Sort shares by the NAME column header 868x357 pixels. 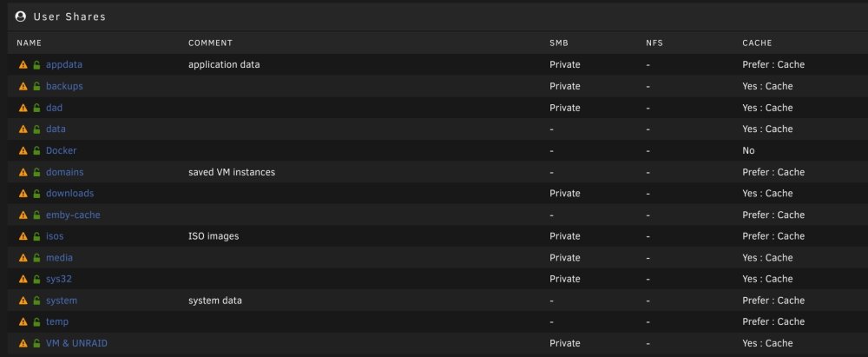[29, 43]
